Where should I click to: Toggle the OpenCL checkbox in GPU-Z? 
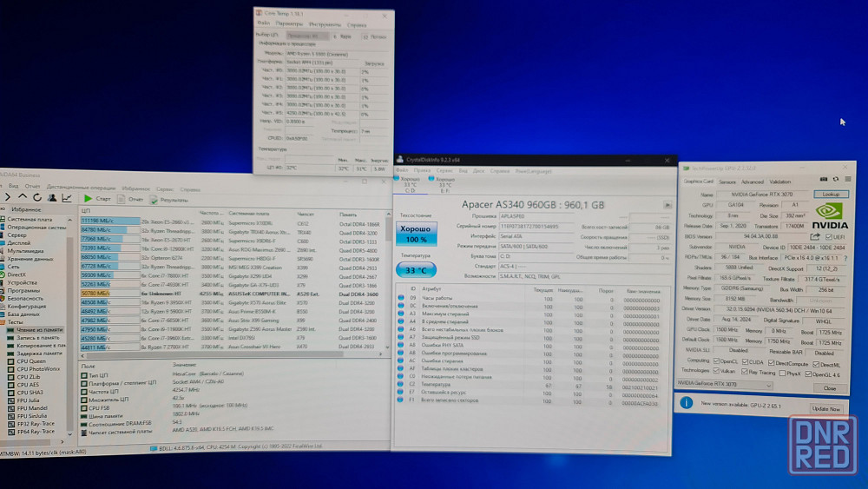pyautogui.click(x=716, y=361)
